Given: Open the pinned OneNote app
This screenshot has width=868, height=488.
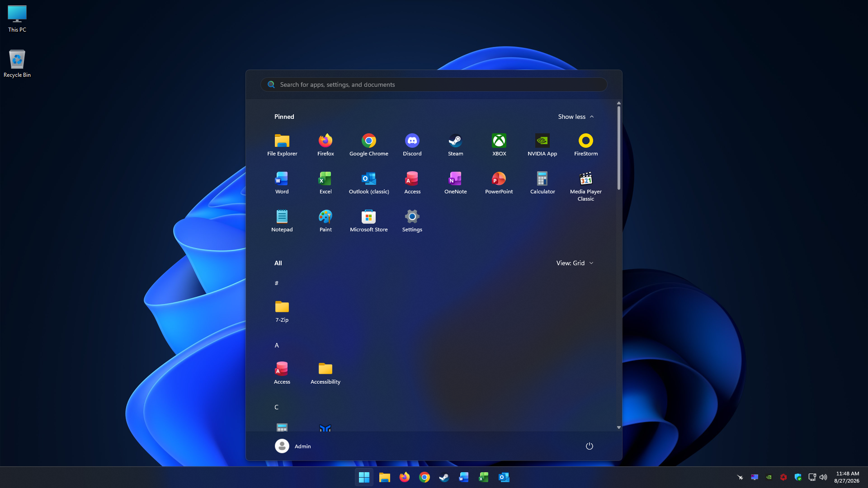Looking at the screenshot, I should click(x=456, y=183).
